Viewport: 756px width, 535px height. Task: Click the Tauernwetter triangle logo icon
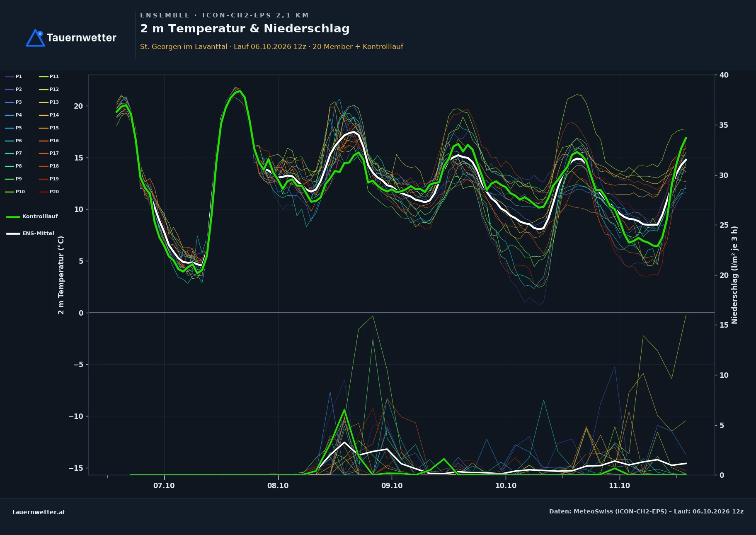(35, 38)
